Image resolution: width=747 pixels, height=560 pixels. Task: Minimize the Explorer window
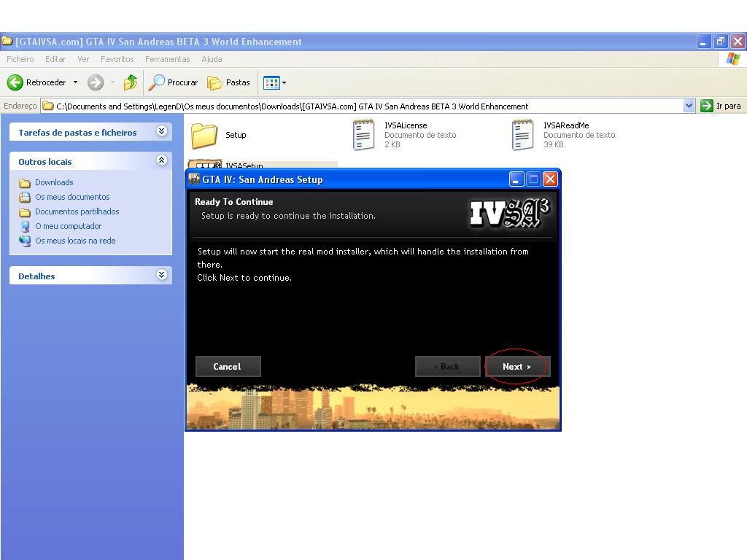click(704, 42)
